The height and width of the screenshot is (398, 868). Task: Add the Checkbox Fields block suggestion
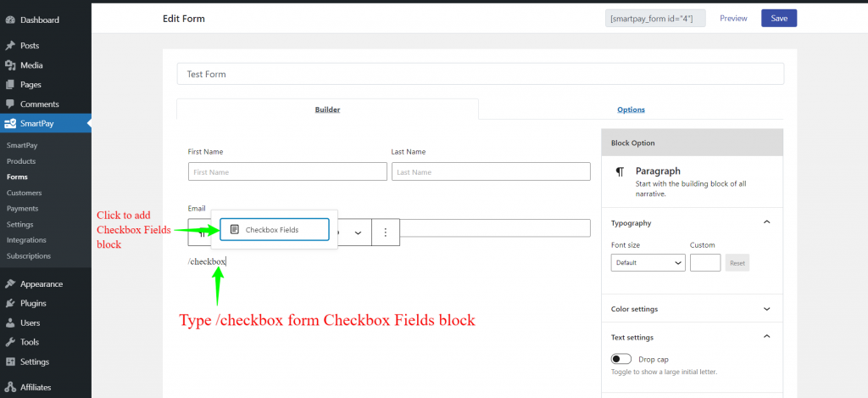(275, 229)
